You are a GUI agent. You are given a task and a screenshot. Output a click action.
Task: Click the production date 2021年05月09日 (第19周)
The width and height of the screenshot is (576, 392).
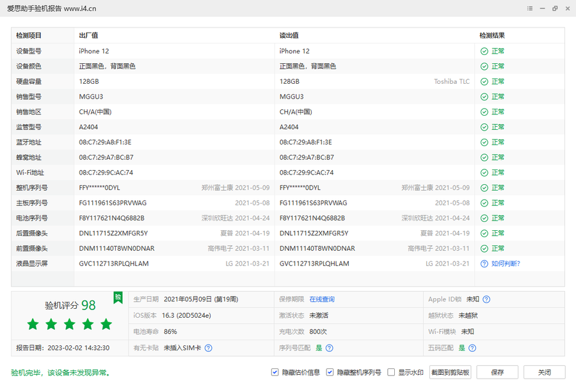point(201,299)
